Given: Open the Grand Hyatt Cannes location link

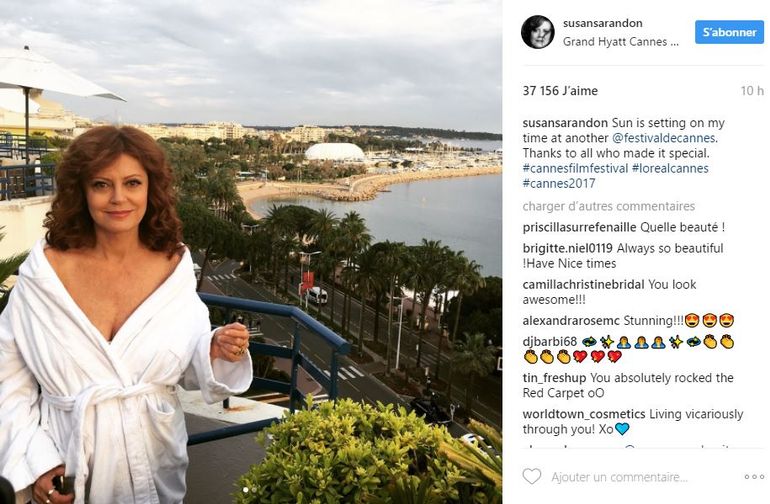Looking at the screenshot, I should click(620, 42).
